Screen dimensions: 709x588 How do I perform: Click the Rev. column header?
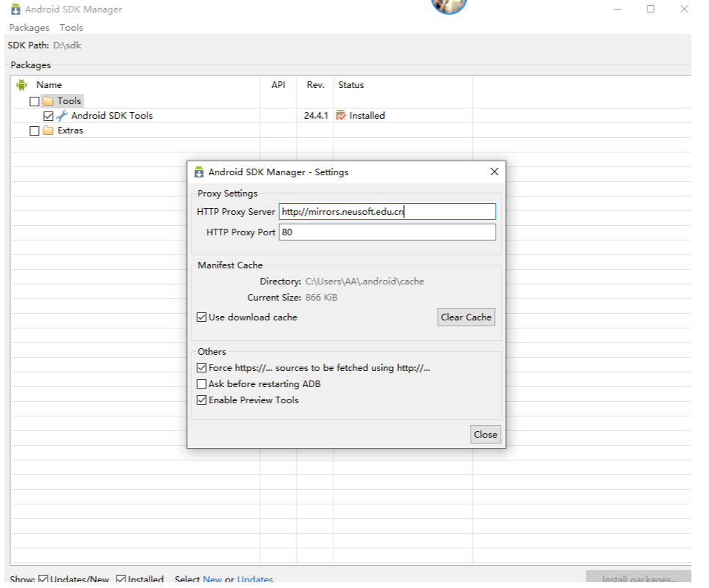[315, 84]
